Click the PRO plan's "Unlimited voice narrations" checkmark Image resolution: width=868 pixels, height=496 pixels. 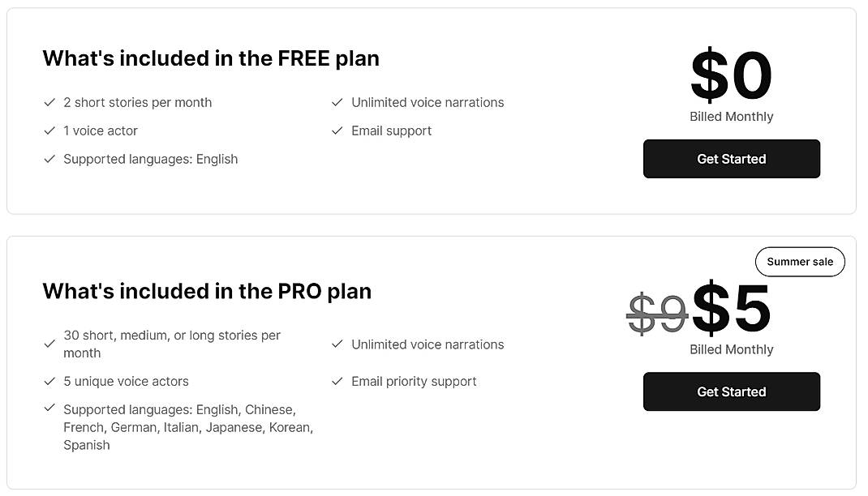[x=337, y=344]
